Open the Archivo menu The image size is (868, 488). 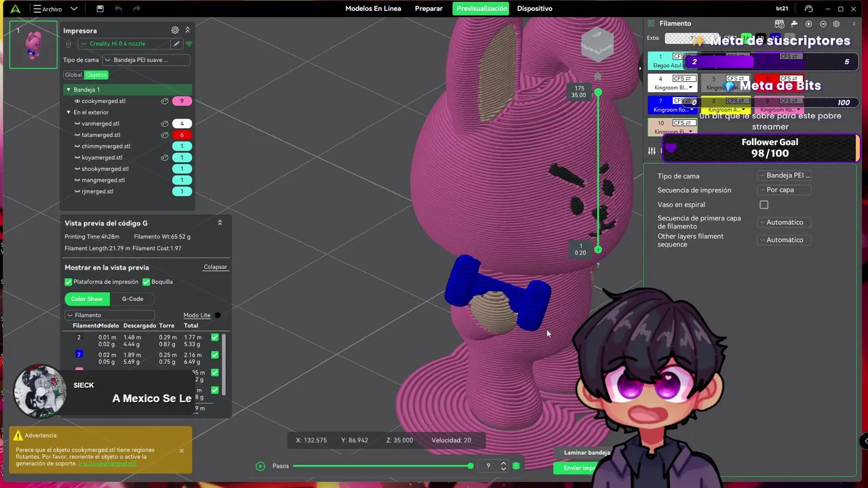pyautogui.click(x=47, y=9)
